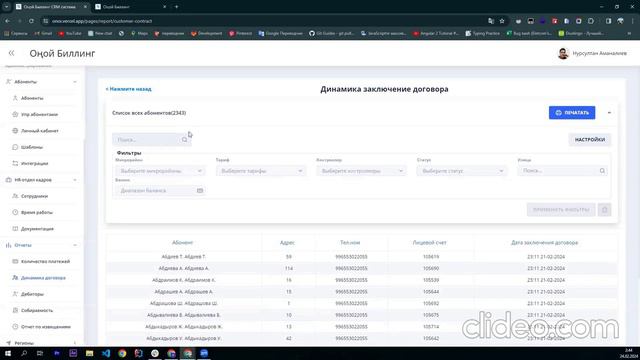The height and width of the screenshot is (360, 640).
Task: Open Отчет по извещениям in the sidebar
Action: 46,327
